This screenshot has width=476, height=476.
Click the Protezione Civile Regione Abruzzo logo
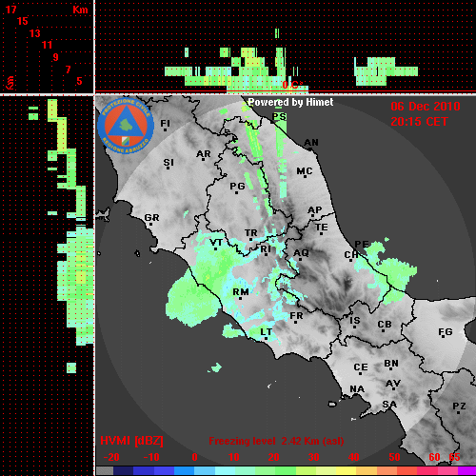click(x=126, y=126)
